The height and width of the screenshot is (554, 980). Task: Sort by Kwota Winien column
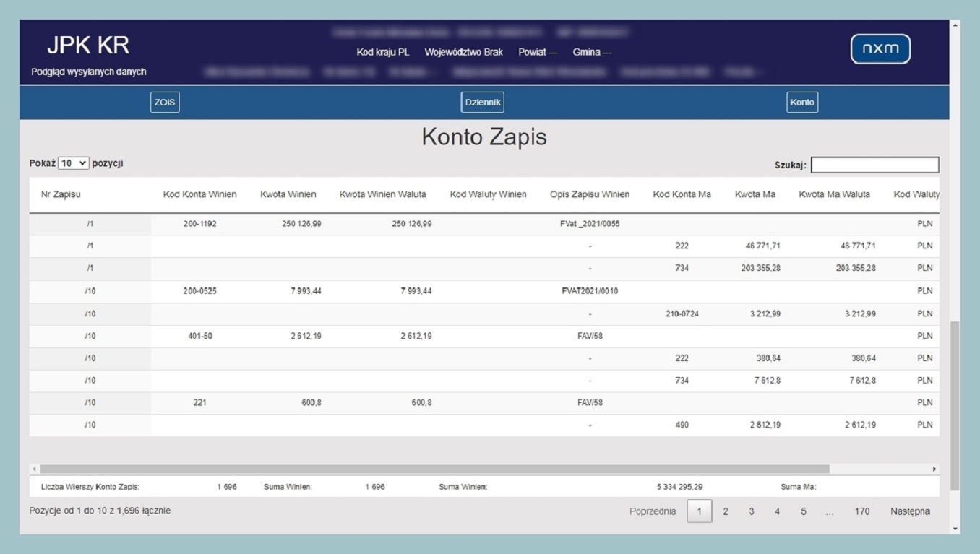tap(288, 195)
